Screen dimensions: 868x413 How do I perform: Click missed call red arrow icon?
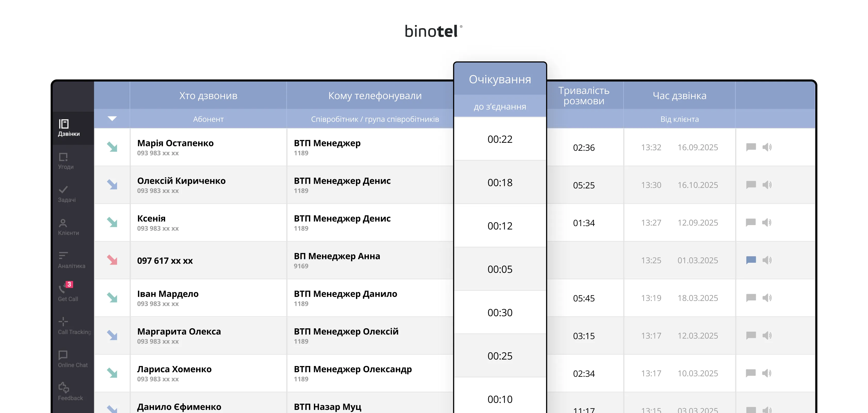tap(112, 260)
